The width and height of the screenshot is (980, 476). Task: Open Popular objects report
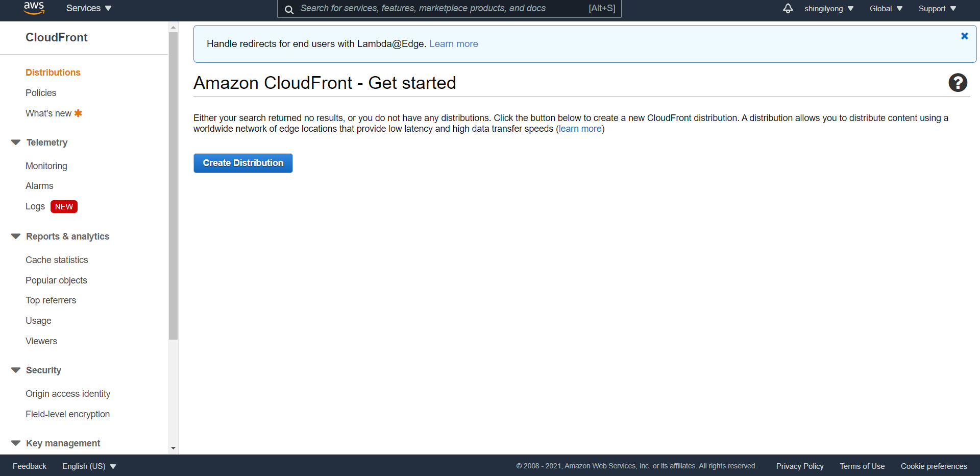coord(56,280)
